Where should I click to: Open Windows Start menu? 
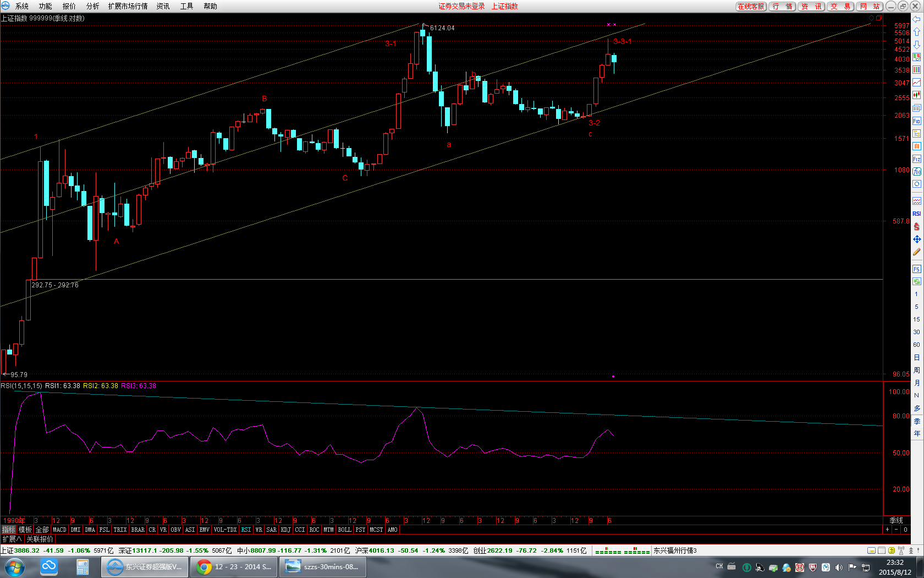[x=14, y=567]
